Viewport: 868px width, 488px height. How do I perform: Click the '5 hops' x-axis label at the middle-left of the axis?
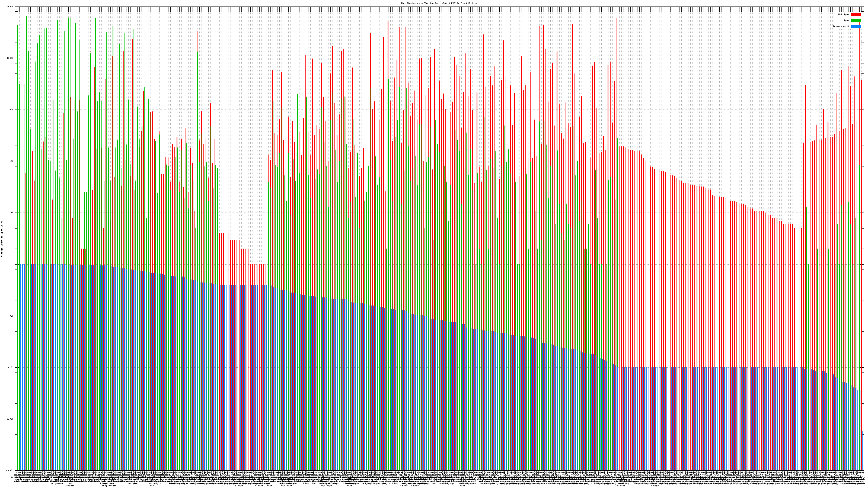[239, 486]
